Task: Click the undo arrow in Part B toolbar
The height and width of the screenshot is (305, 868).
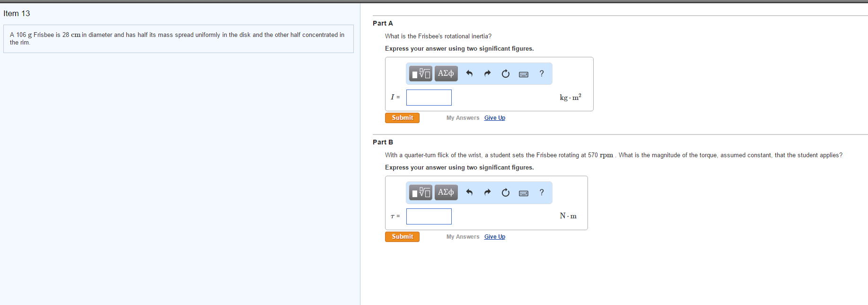Action: (469, 192)
